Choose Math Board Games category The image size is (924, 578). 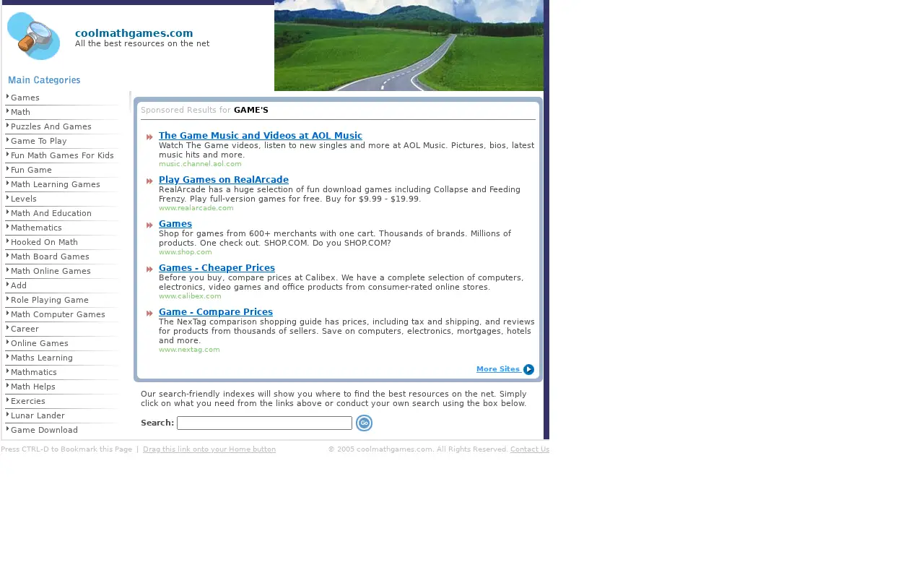50,257
